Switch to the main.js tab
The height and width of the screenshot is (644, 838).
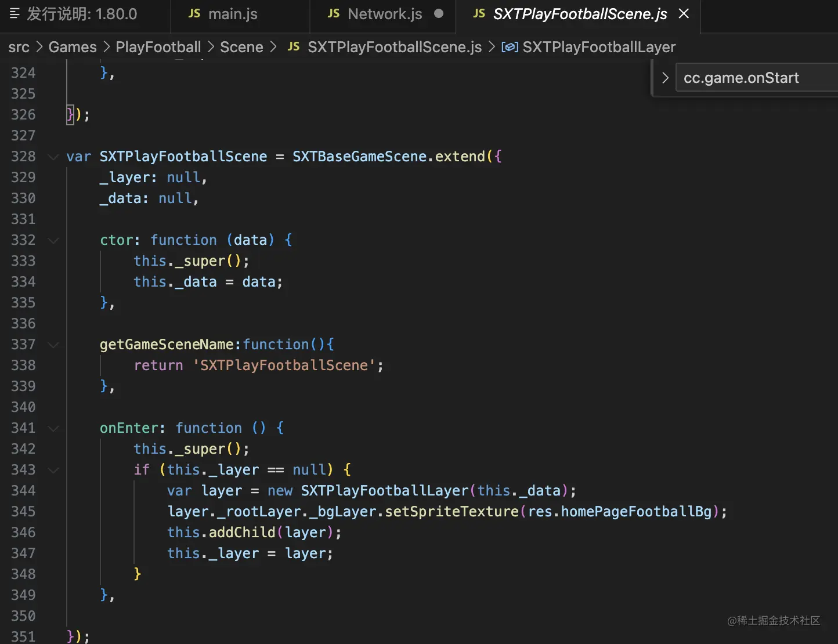click(x=232, y=13)
